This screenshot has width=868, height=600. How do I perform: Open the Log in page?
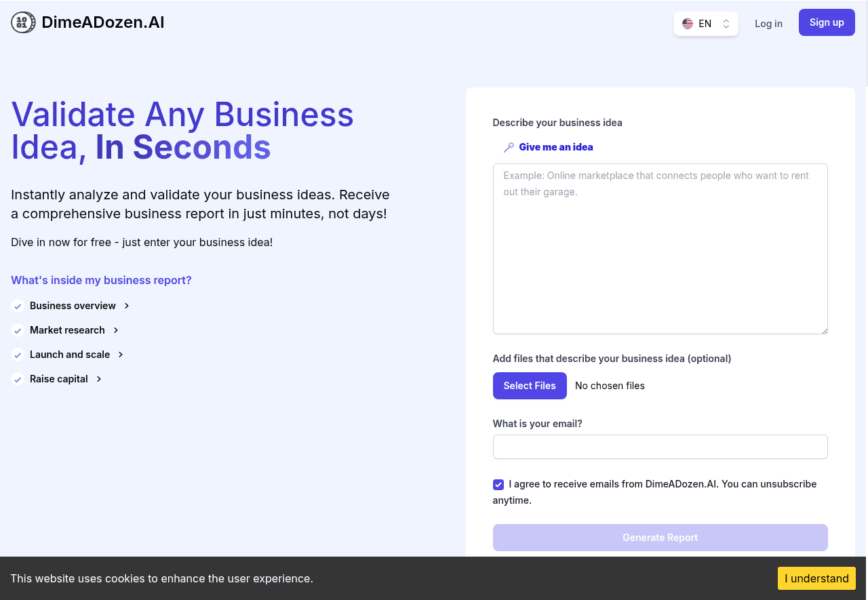[768, 24]
